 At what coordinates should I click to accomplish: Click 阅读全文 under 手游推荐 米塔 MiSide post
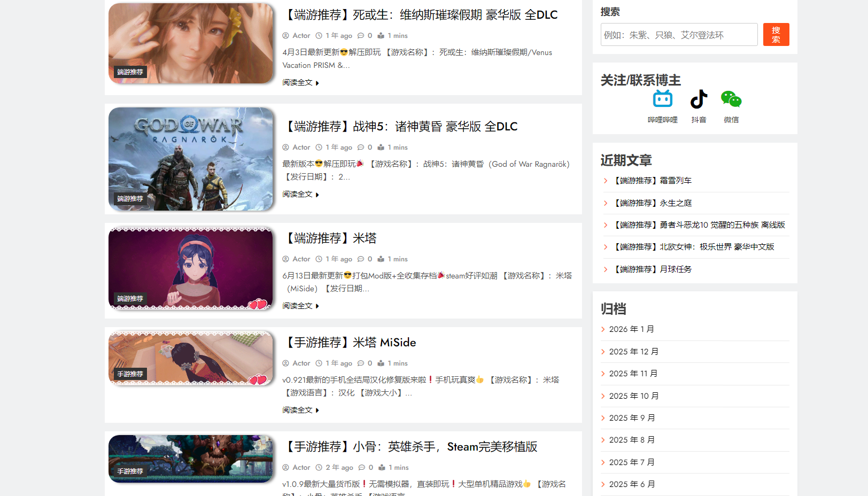coord(300,410)
